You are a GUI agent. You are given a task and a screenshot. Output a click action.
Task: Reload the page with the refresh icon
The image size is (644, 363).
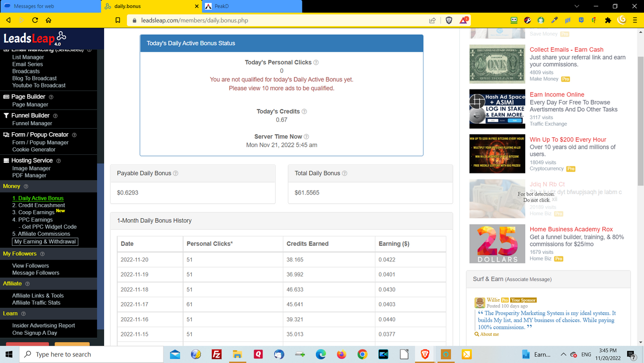click(35, 21)
